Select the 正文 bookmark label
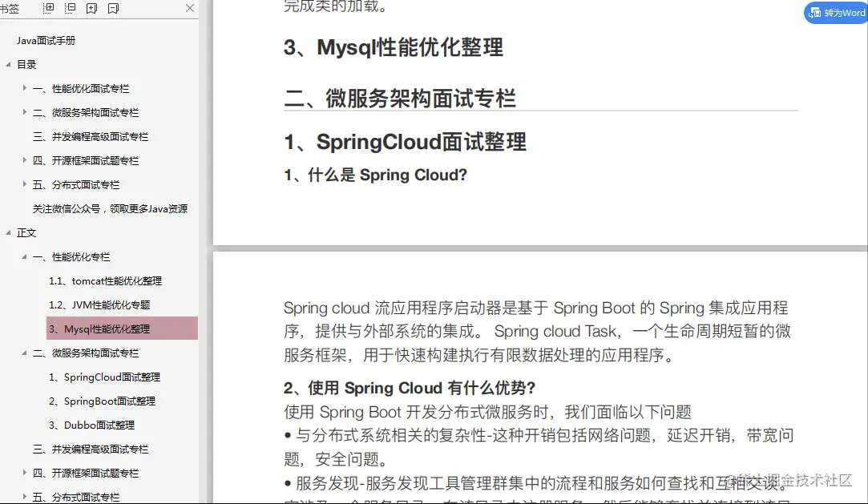868x504 pixels. tap(26, 233)
